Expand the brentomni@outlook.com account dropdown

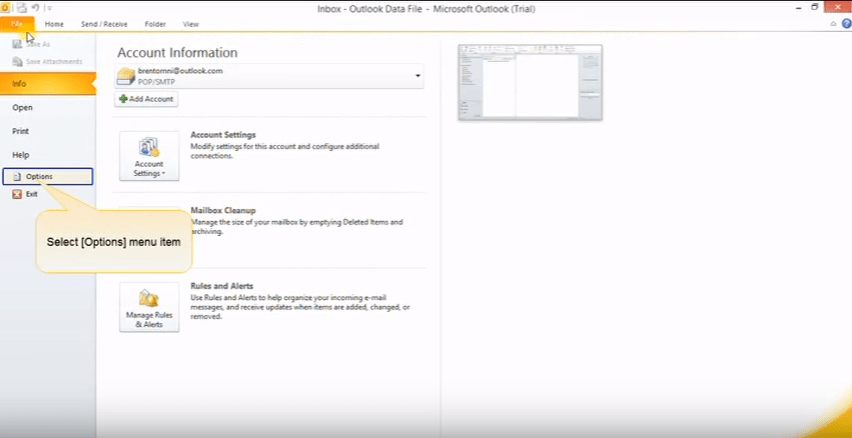point(418,76)
